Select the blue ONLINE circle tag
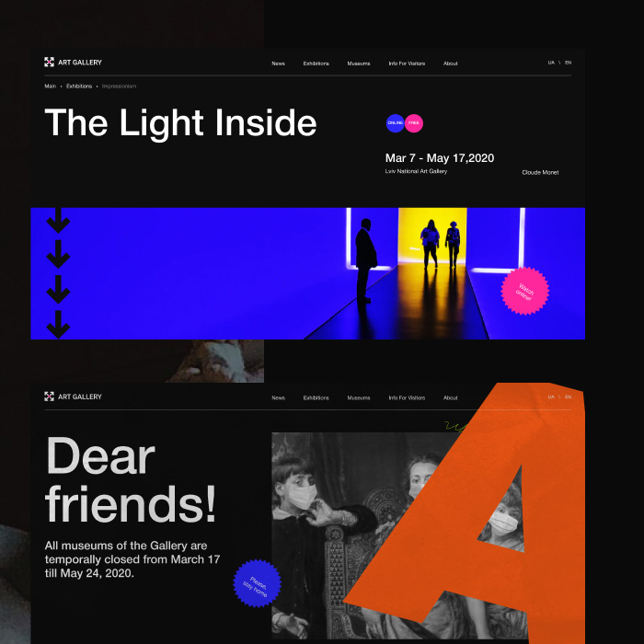The image size is (644, 644). [x=395, y=123]
